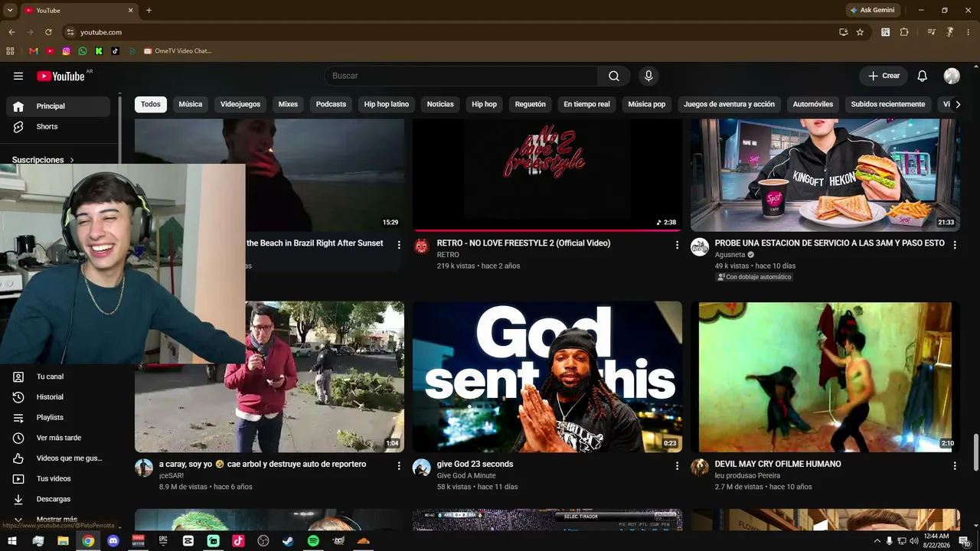Viewport: 980px width, 551px height.
Task: Open OBS Studio from the taskbar
Action: click(263, 540)
